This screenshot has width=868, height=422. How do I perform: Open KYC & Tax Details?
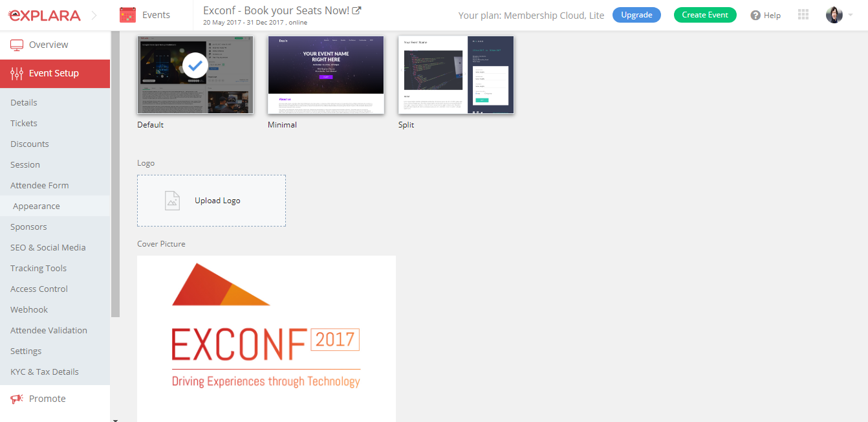(x=45, y=372)
